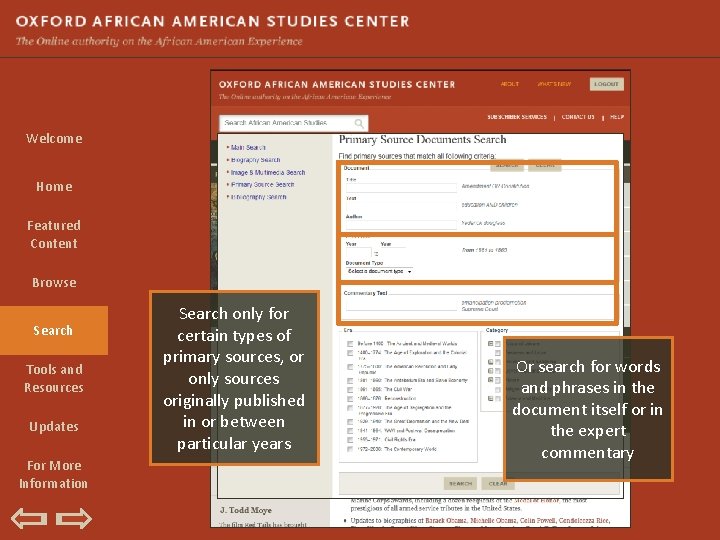Click the Clear button below the Era list

pyautogui.click(x=498, y=484)
